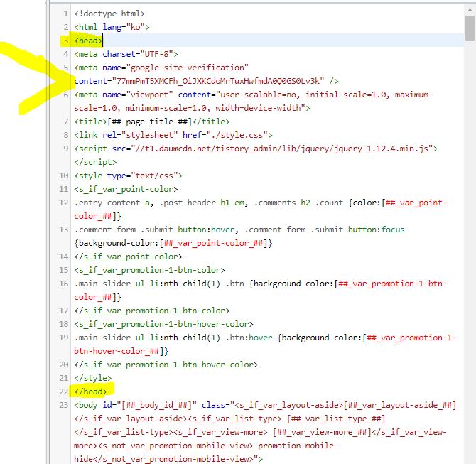Click .main-slider nth-child(1) .btn line

[x=260, y=284]
